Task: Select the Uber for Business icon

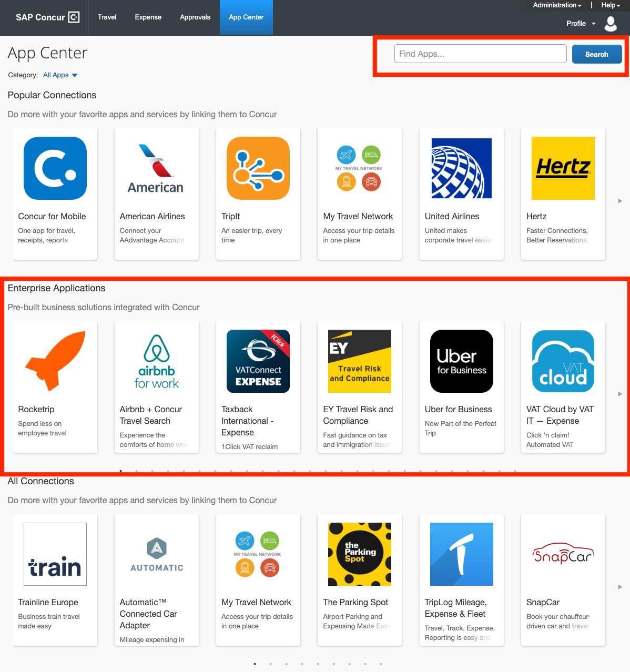Action: (461, 361)
